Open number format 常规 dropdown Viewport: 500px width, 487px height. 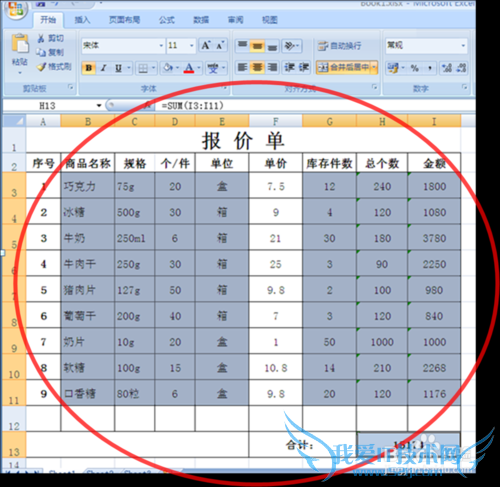tap(463, 45)
